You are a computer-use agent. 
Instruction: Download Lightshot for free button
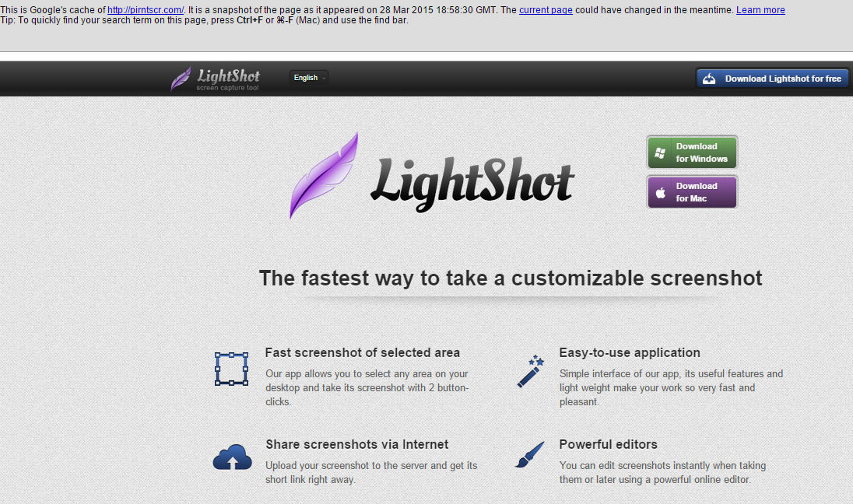tap(773, 79)
